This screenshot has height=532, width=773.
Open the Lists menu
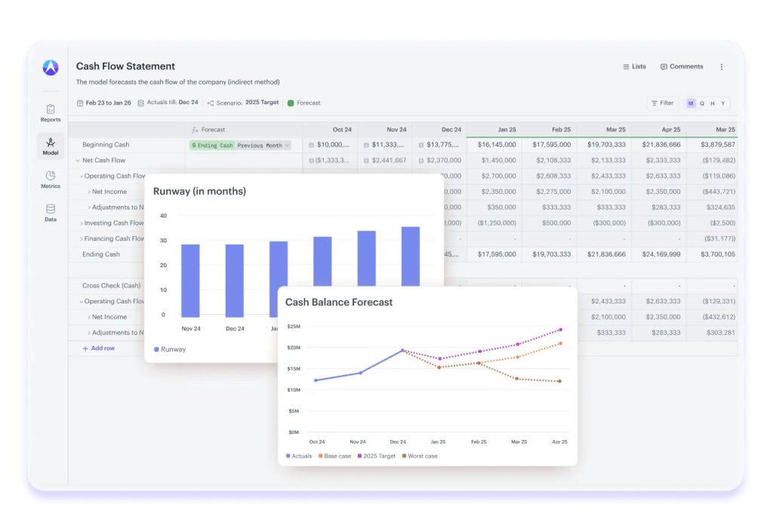634,67
